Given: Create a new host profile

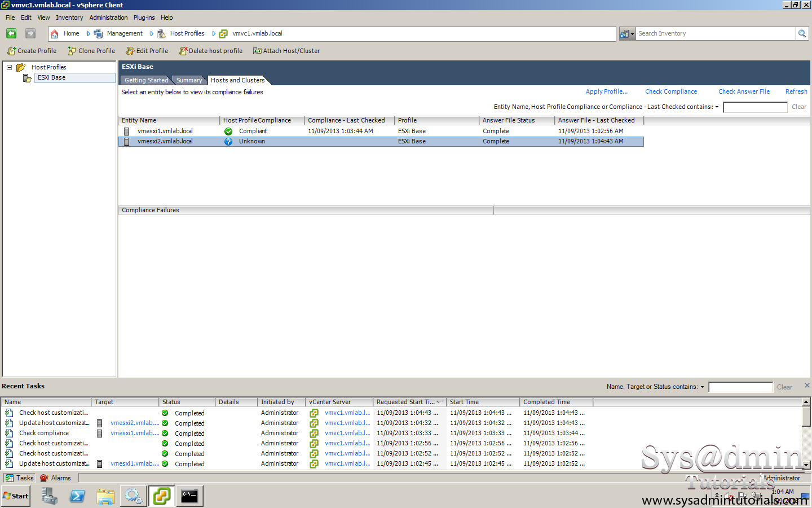Looking at the screenshot, I should [32, 51].
